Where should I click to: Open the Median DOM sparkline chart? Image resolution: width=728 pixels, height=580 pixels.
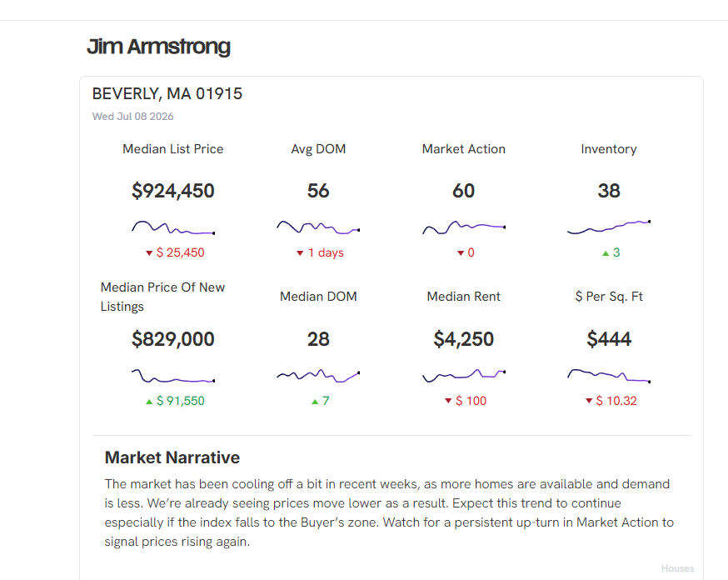point(318,375)
